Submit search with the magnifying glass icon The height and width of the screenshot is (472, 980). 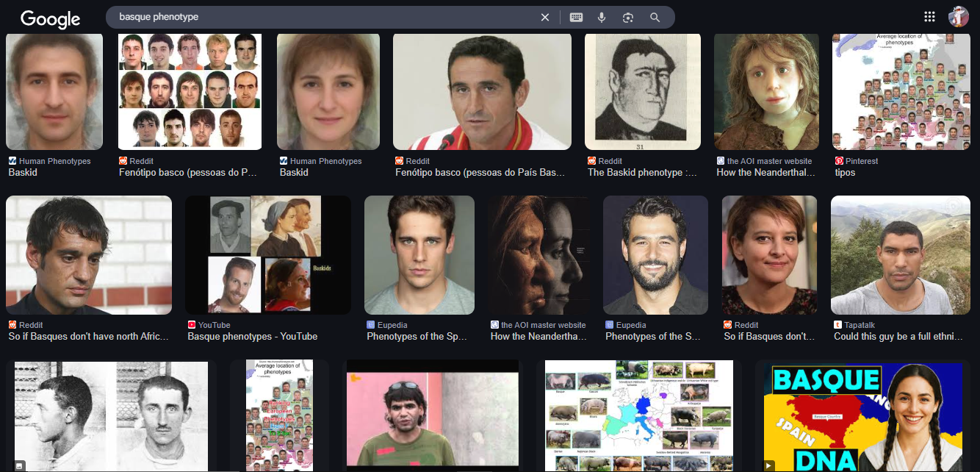655,18
